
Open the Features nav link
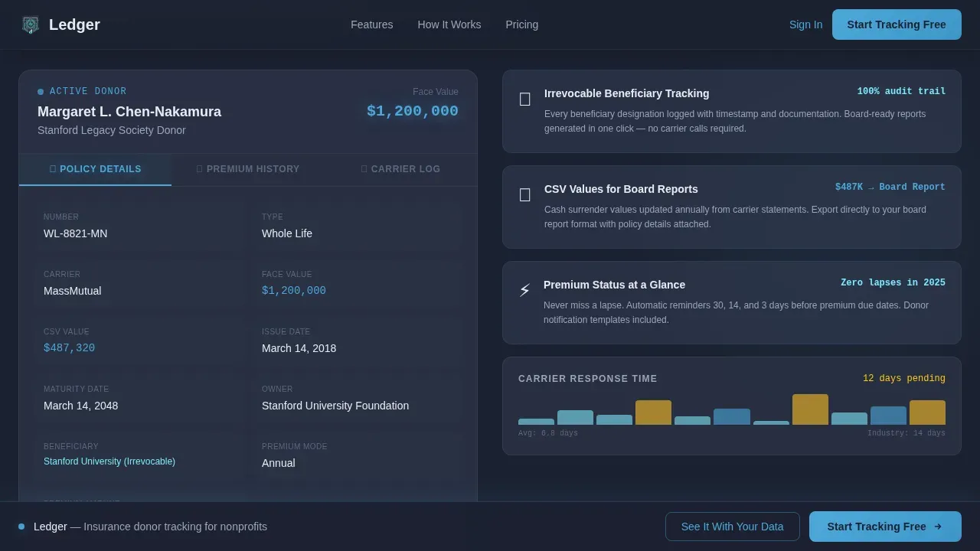[372, 24]
